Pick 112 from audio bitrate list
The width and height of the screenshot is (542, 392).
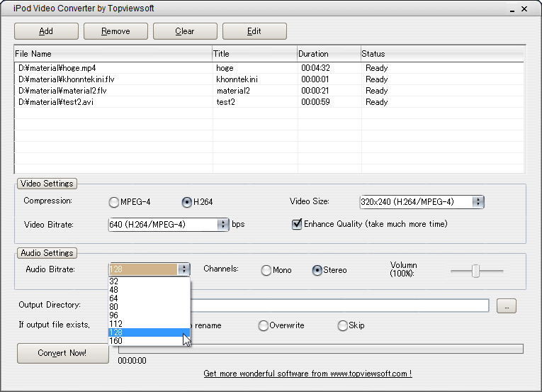pos(149,324)
